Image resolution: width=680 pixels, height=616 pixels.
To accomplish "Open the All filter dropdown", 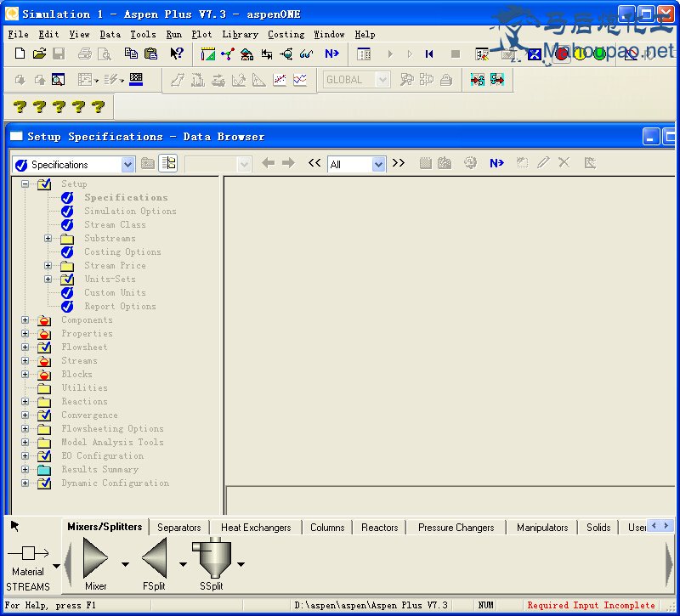I will pyautogui.click(x=378, y=165).
